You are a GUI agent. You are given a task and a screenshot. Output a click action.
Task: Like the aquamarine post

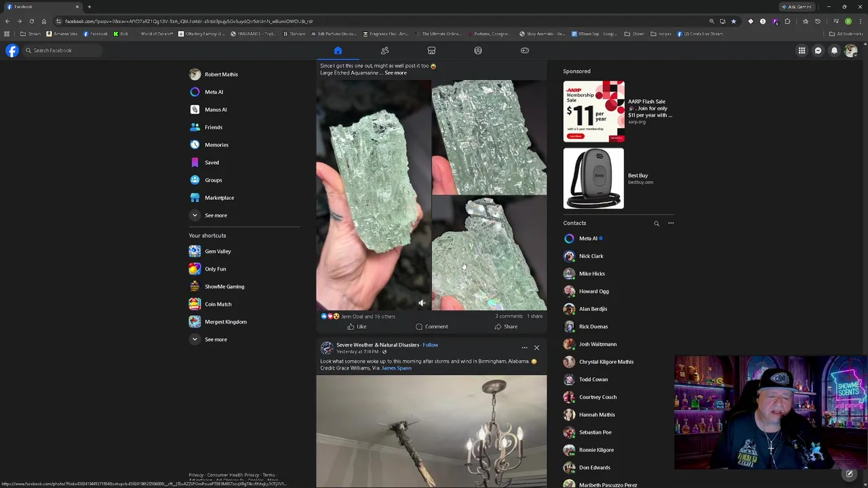pos(357,327)
